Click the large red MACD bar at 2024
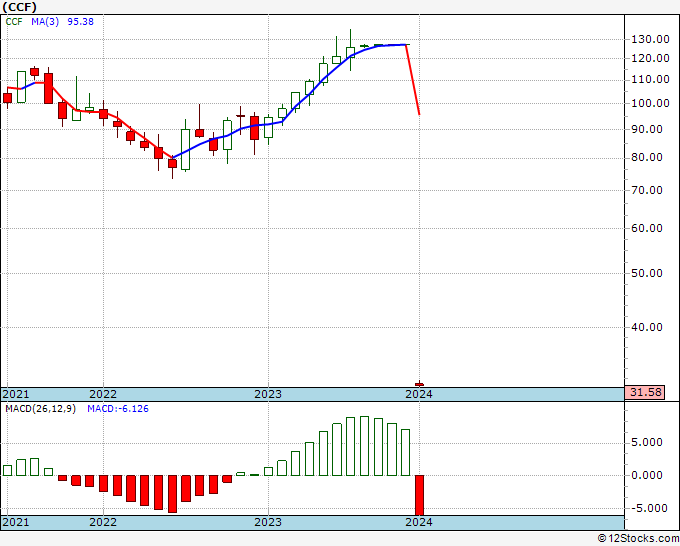The image size is (680, 546). (x=419, y=495)
